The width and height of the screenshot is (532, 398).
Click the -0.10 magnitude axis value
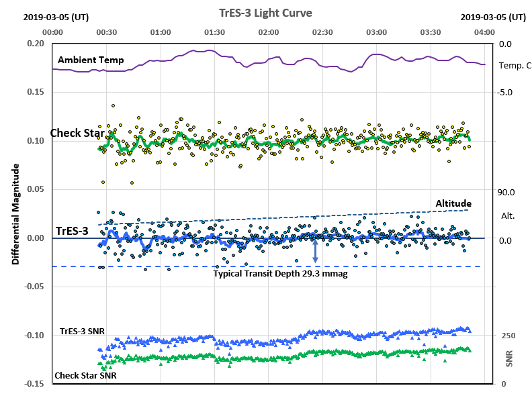[34, 336]
